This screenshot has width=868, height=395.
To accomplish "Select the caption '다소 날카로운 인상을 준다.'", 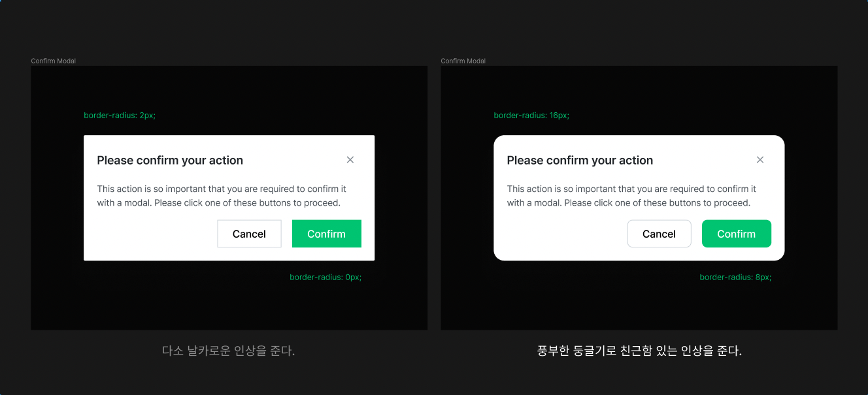I will (229, 351).
